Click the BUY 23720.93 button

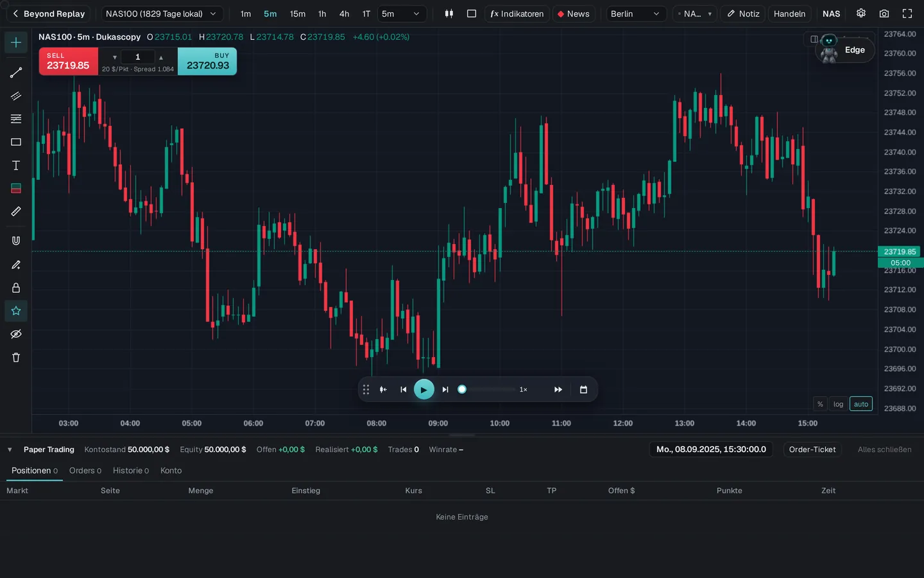pyautogui.click(x=207, y=61)
